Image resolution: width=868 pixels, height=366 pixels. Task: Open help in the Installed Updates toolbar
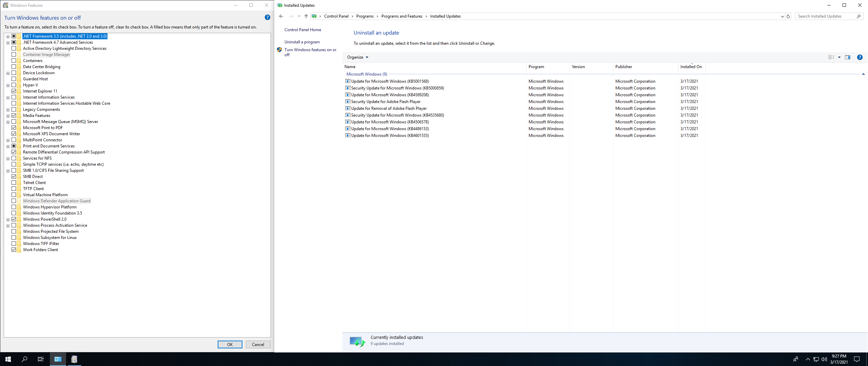click(860, 57)
